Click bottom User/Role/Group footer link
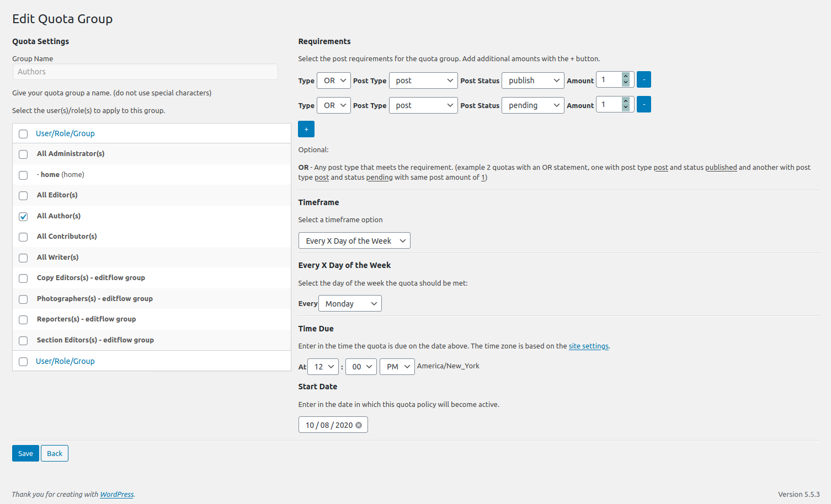This screenshot has height=504, width=831. click(65, 361)
